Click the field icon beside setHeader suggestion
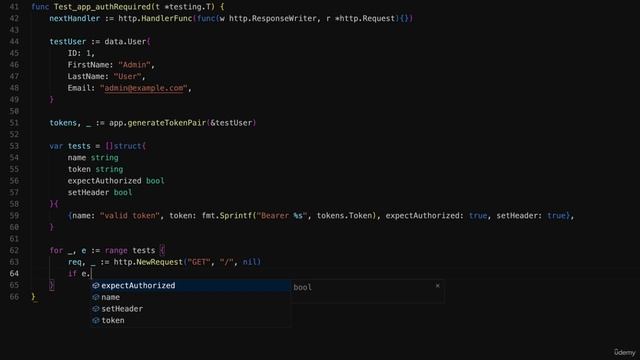The width and height of the screenshot is (640, 360). pyautogui.click(x=96, y=309)
